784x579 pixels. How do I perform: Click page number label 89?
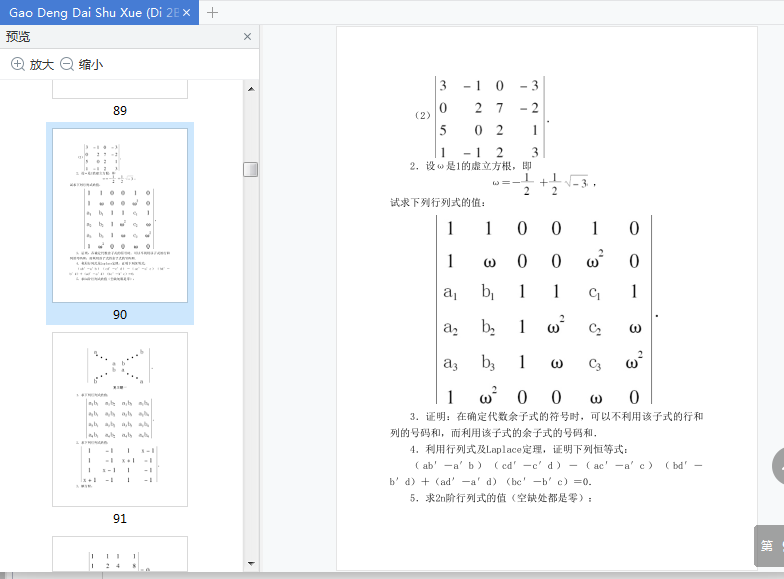pos(120,110)
